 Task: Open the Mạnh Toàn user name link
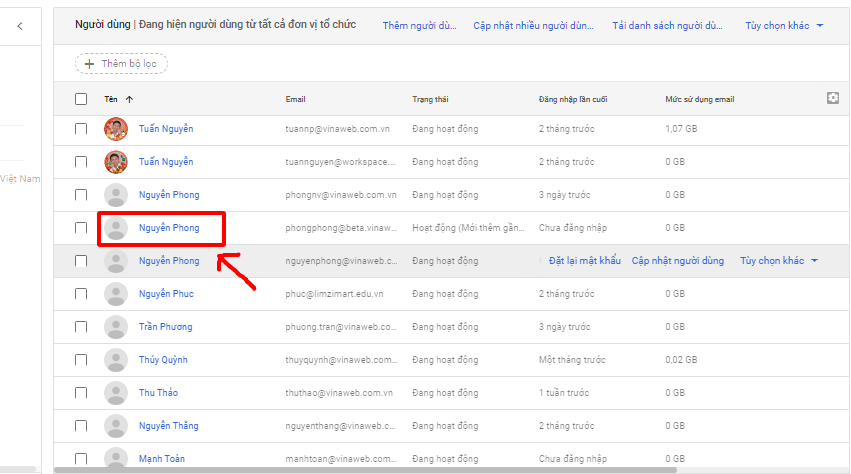(162, 459)
